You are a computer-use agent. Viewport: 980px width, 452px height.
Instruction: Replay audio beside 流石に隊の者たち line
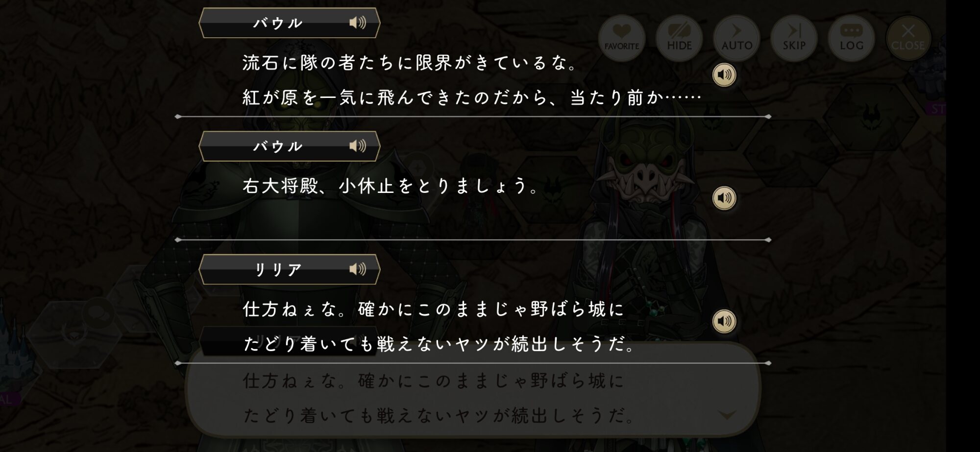click(x=724, y=75)
